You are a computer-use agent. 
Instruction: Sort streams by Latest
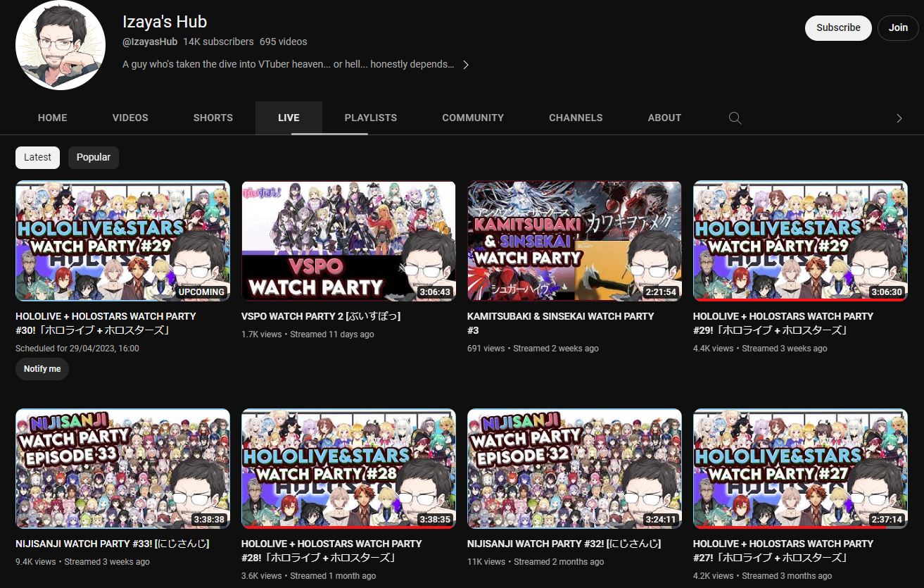pos(37,158)
